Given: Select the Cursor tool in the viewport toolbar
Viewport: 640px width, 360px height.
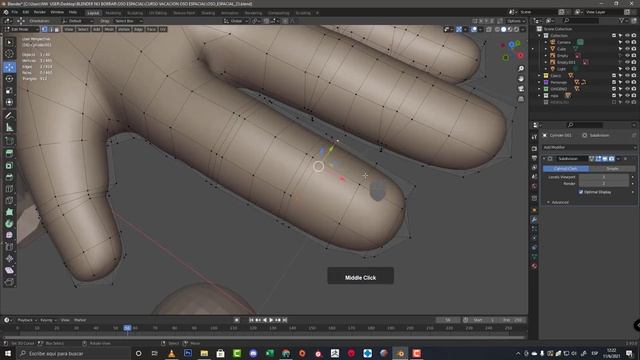Looking at the screenshot, I should point(9,54).
